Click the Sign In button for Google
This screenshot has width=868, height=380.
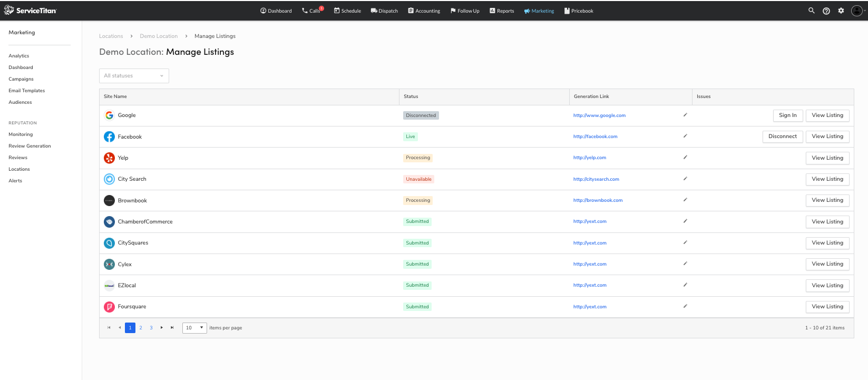pyautogui.click(x=788, y=115)
